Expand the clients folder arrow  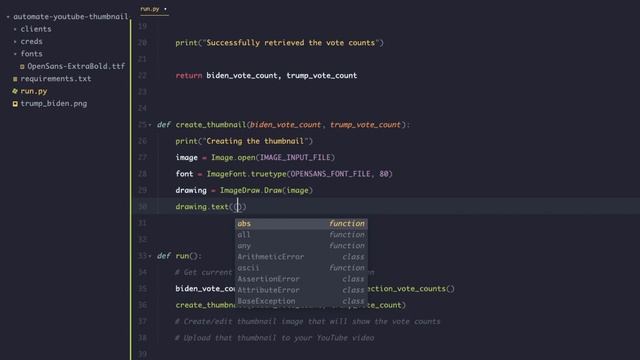coord(15,29)
